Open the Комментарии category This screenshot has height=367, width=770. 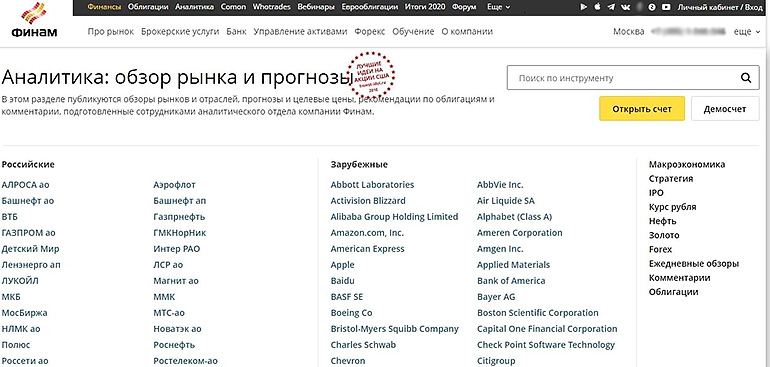coord(680,278)
